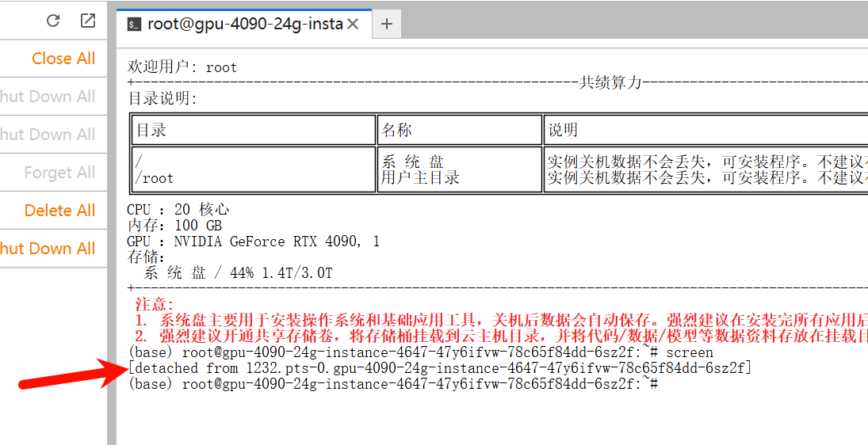Click the 名称 table header cell
The width and height of the screenshot is (868, 445).
click(x=458, y=130)
